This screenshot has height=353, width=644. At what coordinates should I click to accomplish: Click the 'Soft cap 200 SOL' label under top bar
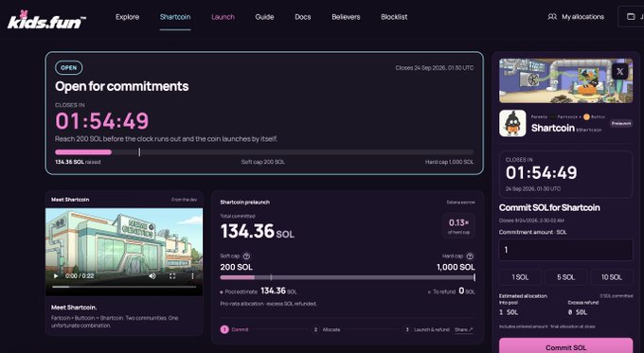click(263, 162)
